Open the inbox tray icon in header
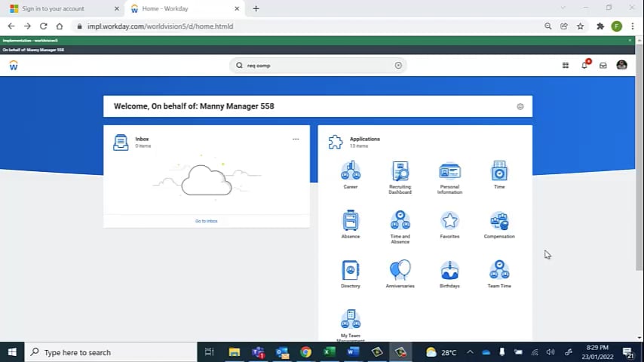Image resolution: width=644 pixels, height=362 pixels. click(x=603, y=66)
